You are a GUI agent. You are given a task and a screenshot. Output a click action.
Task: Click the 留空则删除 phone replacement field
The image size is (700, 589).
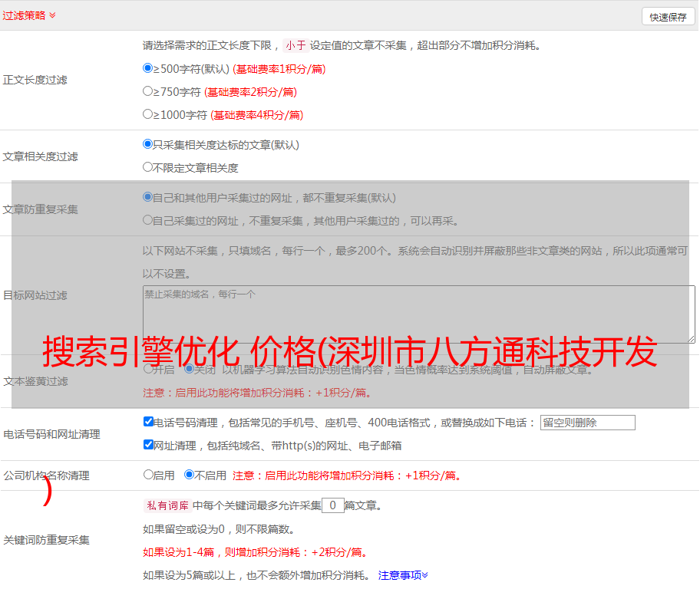tap(587, 423)
